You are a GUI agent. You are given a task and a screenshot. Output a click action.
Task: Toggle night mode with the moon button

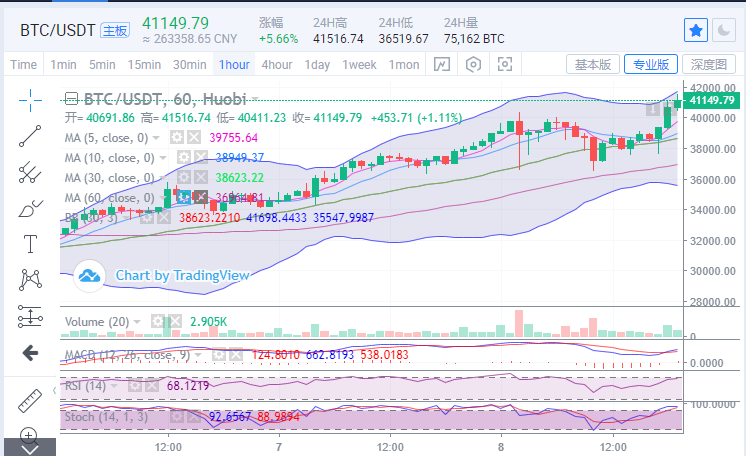coord(724,30)
